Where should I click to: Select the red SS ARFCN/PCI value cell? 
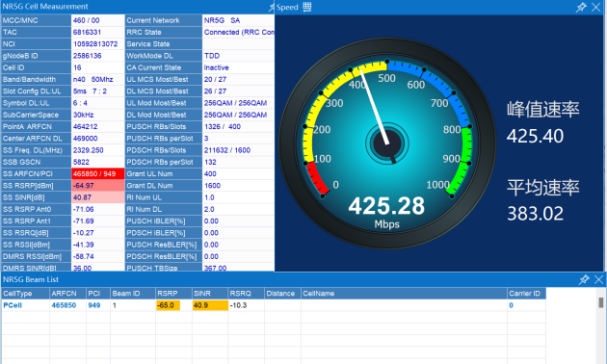pyautogui.click(x=98, y=173)
